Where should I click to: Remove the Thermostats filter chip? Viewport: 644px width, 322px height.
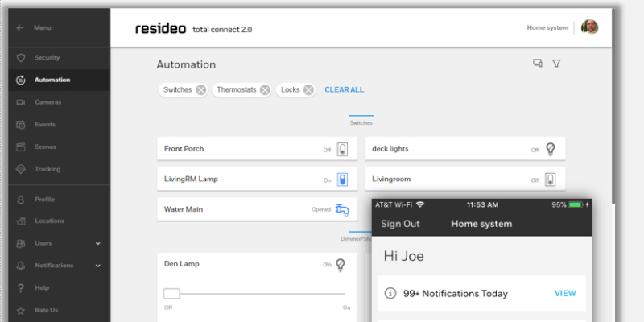coord(264,90)
